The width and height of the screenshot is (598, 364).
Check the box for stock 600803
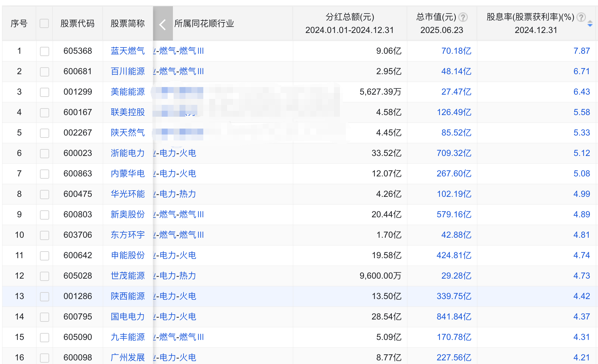tap(44, 215)
